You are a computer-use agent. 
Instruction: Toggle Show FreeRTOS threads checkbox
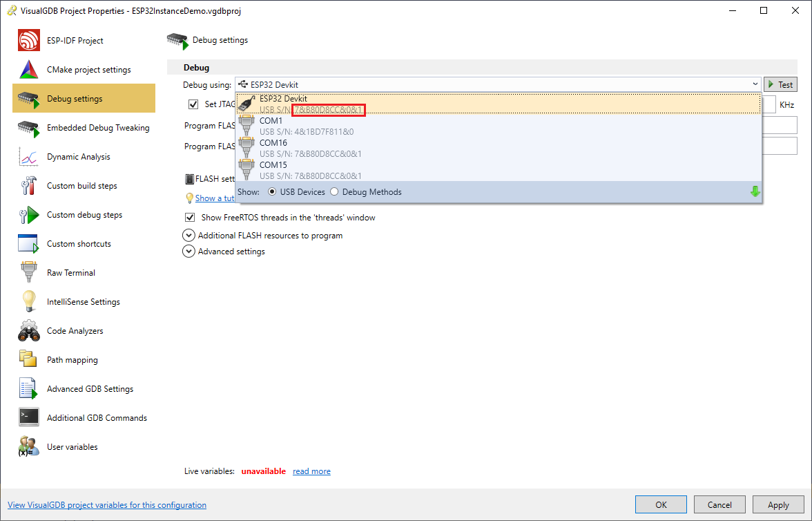pos(190,217)
